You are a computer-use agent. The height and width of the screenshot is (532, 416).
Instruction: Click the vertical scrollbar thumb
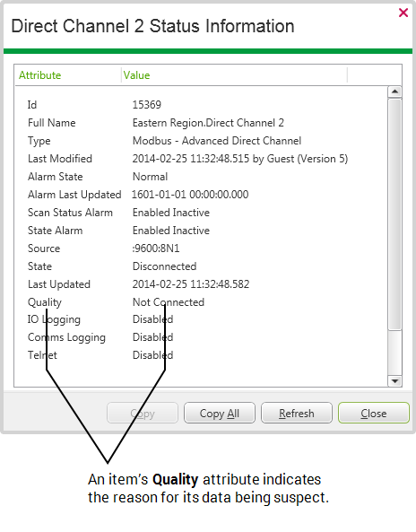pos(394,214)
